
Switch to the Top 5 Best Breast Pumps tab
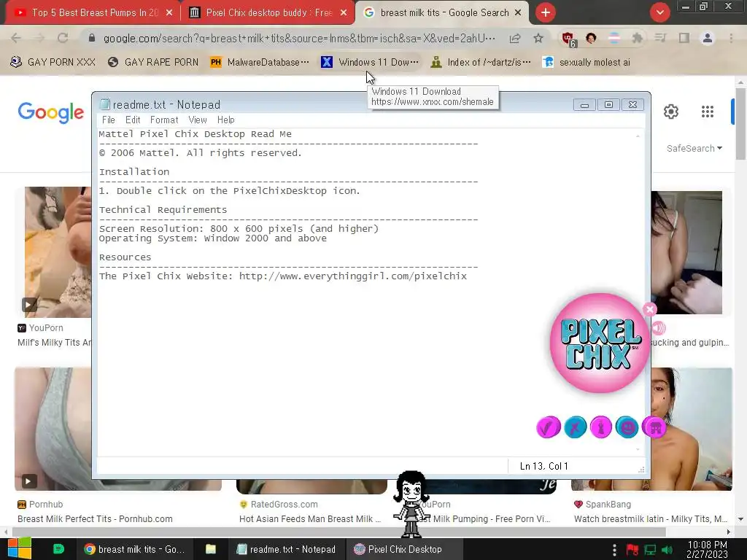point(93,13)
